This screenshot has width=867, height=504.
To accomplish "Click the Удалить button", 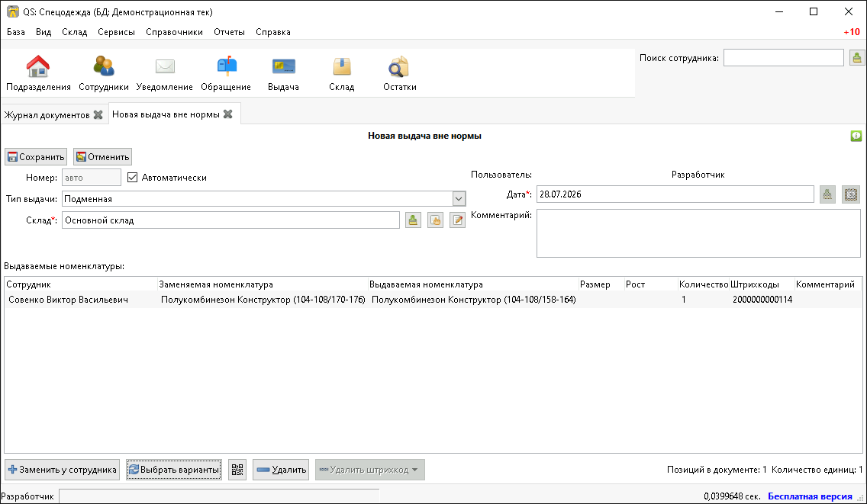I will tap(281, 470).
